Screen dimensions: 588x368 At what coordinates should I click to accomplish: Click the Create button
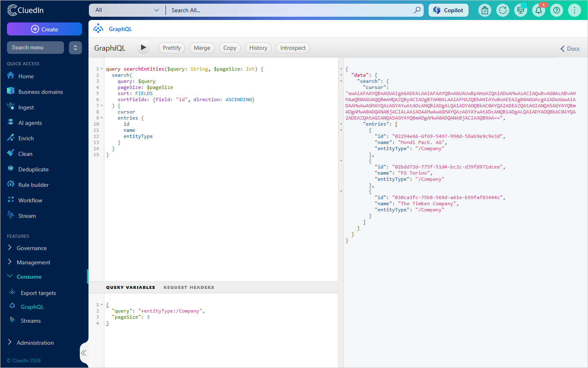(44, 29)
